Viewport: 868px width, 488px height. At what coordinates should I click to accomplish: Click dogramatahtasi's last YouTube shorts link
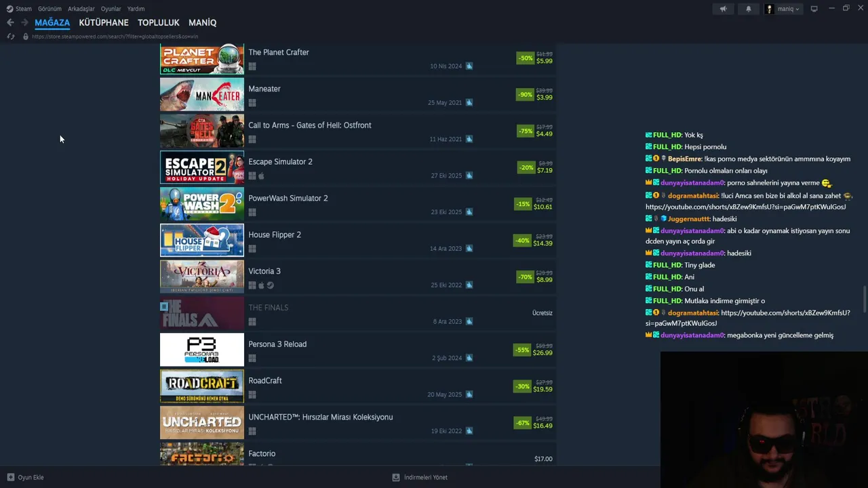coord(747,319)
